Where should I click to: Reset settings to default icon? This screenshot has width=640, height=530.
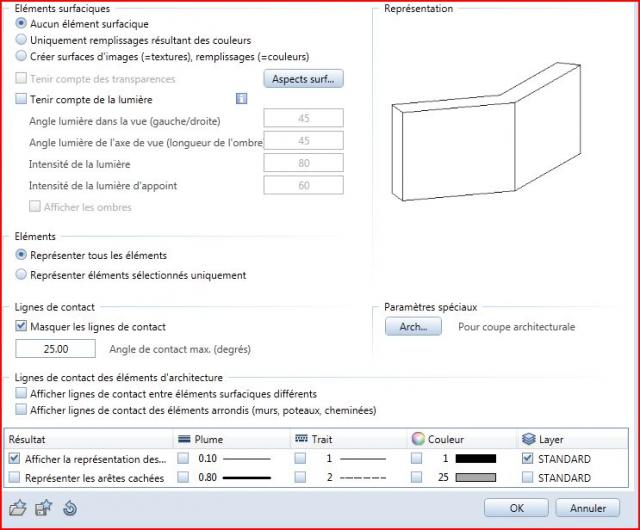pyautogui.click(x=70, y=508)
